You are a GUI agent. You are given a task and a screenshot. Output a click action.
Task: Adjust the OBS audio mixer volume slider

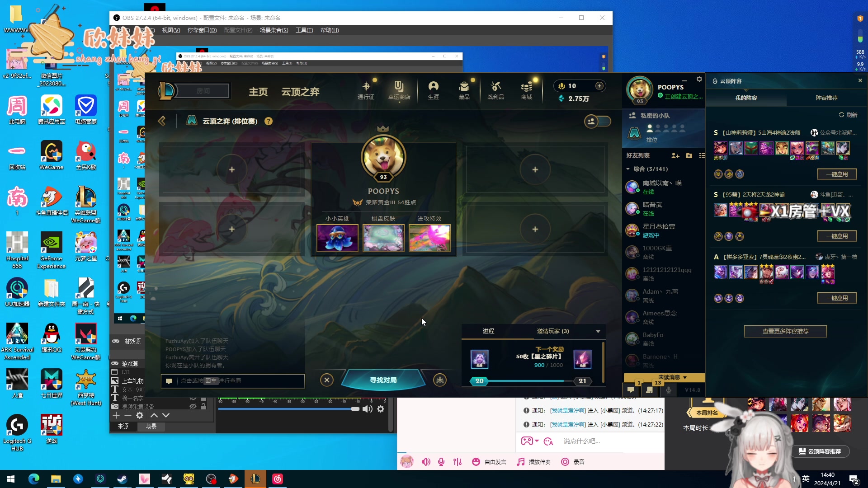coord(288,409)
